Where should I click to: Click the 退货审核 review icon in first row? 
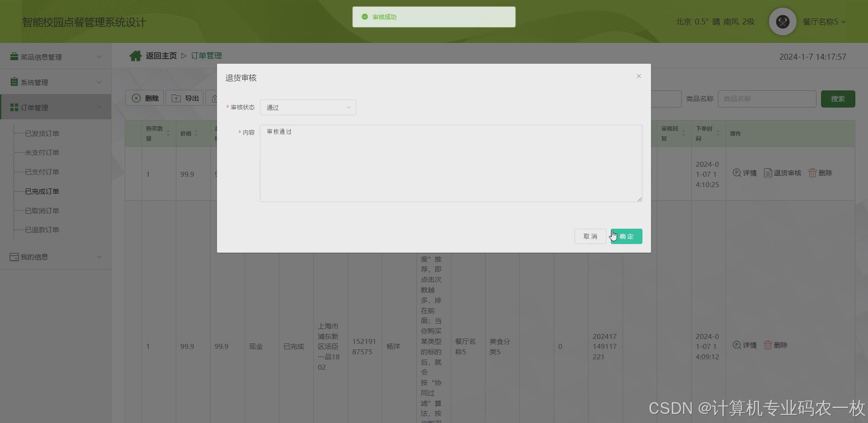pyautogui.click(x=769, y=173)
